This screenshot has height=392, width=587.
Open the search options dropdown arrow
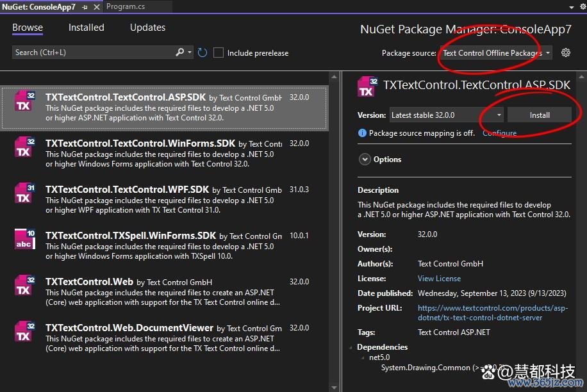tap(190, 53)
